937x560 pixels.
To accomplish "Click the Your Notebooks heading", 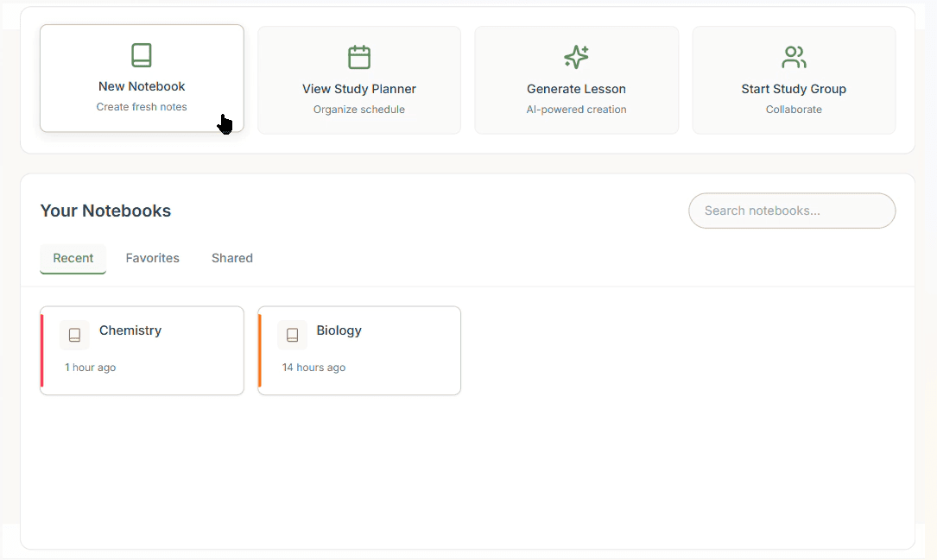I will point(105,211).
